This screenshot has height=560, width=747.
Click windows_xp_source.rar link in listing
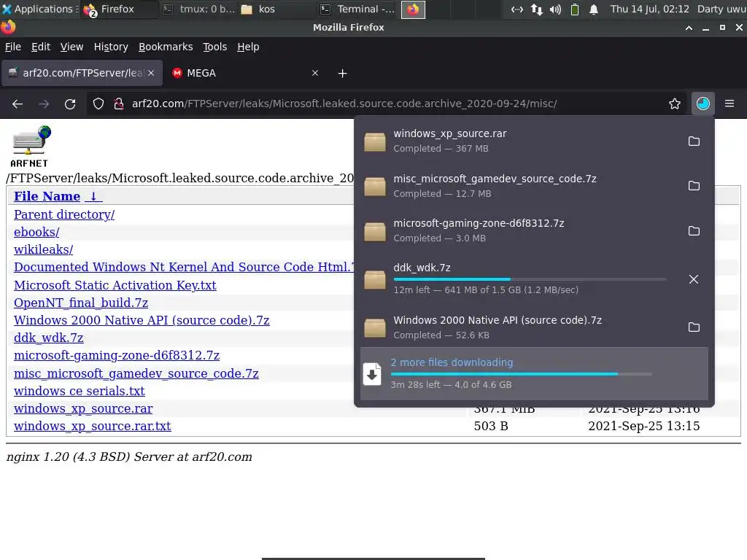[83, 409]
